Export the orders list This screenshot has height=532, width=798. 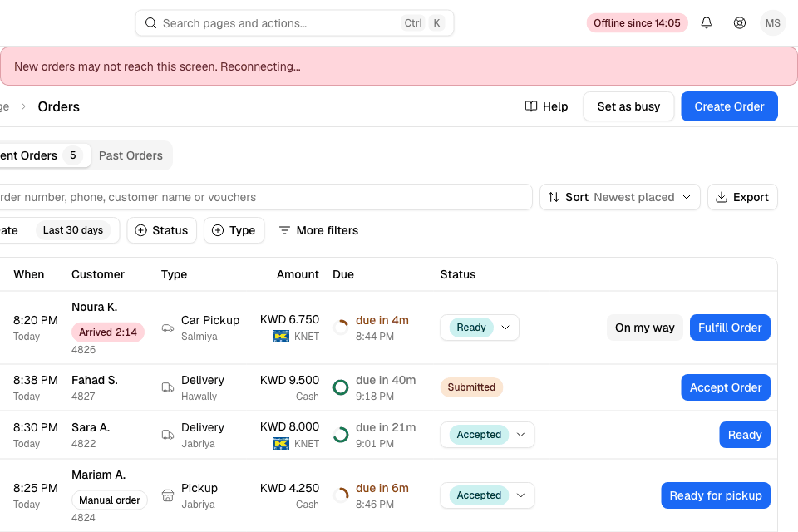click(x=742, y=197)
